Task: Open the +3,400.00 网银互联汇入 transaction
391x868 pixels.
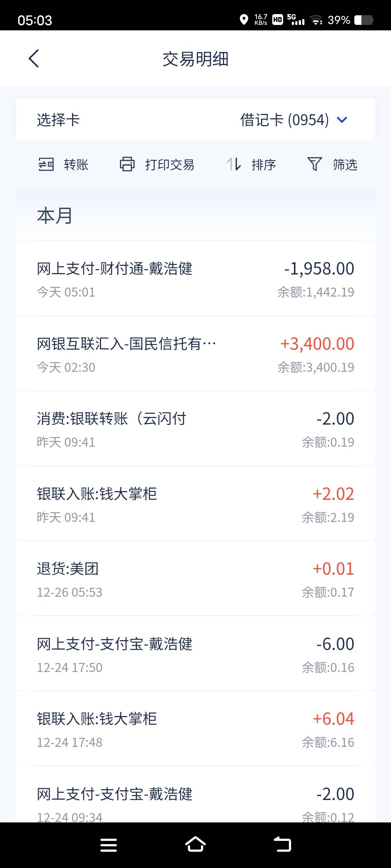Action: [195, 354]
